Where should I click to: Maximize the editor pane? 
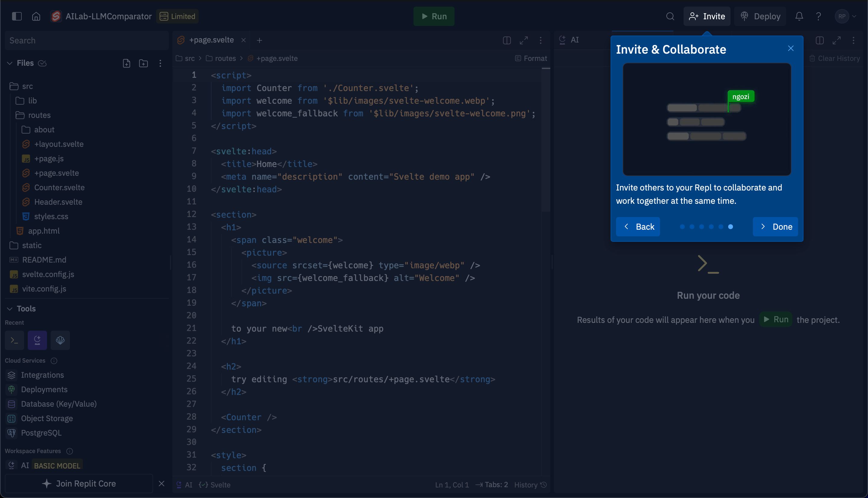pyautogui.click(x=524, y=40)
